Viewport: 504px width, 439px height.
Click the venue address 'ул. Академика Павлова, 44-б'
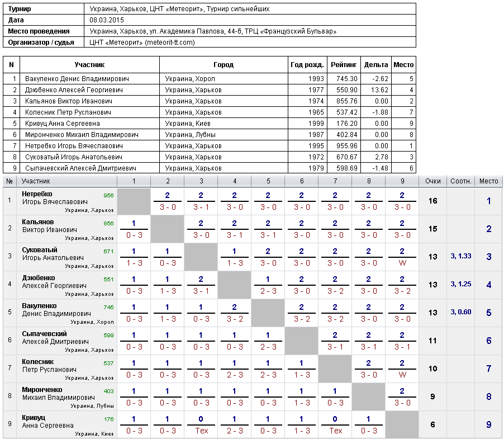pyautogui.click(x=196, y=31)
